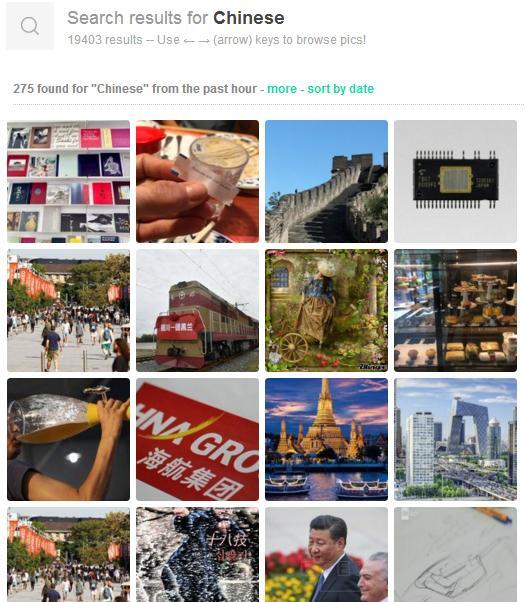Open the hand holding glass cup photo
Screen dimensions: 525x602
tap(197, 181)
